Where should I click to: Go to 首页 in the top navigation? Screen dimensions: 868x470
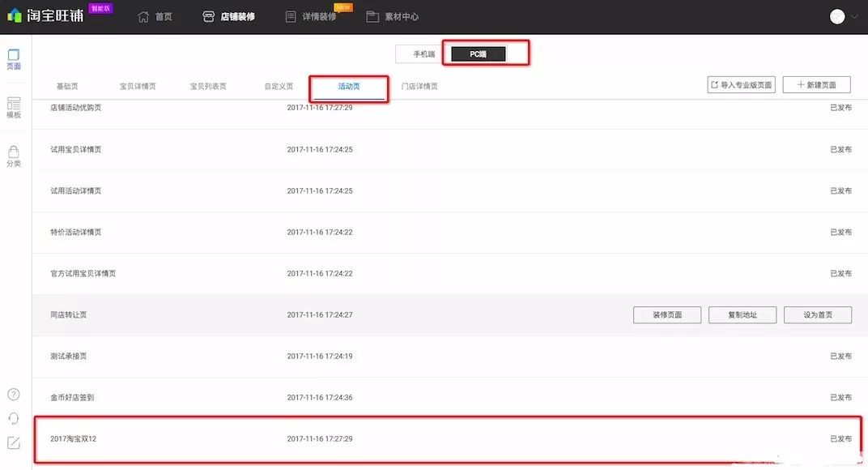155,16
